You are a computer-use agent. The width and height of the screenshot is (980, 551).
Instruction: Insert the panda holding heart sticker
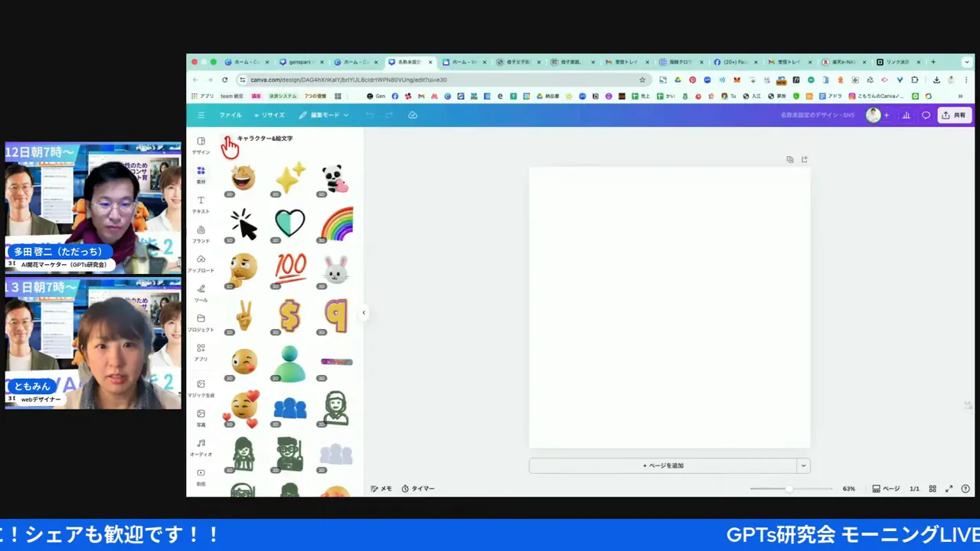pyautogui.click(x=335, y=178)
